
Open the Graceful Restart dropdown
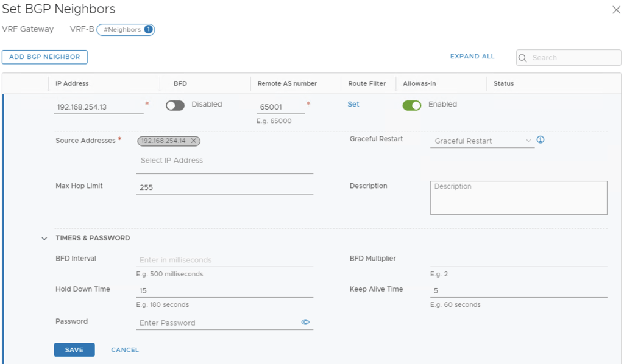[481, 141]
